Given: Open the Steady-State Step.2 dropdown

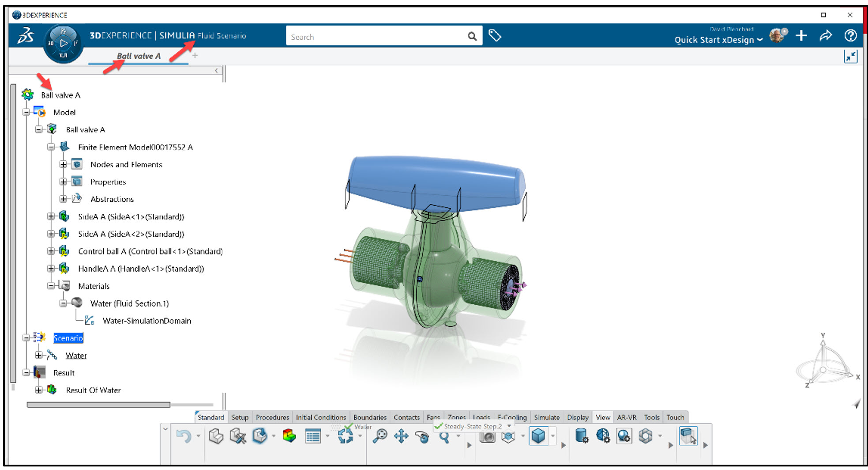Looking at the screenshot, I should (510, 426).
